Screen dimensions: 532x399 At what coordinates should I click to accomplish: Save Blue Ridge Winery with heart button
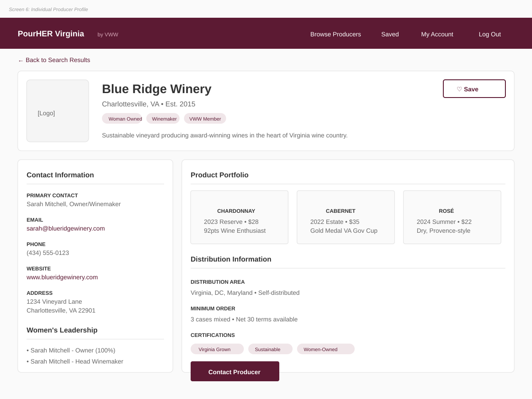tap(474, 89)
